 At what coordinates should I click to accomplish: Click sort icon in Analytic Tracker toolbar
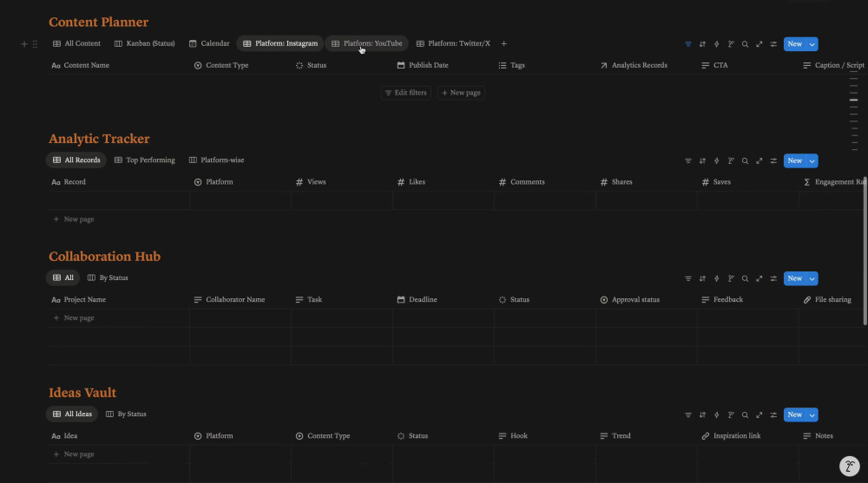click(702, 160)
